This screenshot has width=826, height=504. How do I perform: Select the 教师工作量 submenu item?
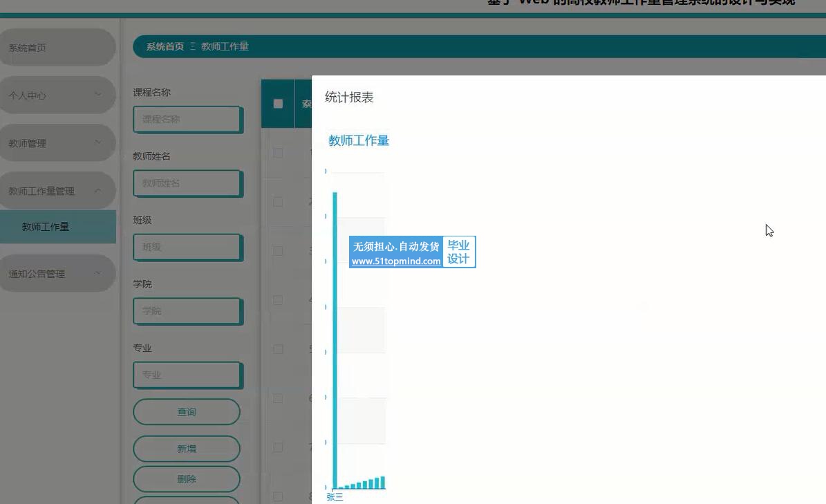click(58, 227)
